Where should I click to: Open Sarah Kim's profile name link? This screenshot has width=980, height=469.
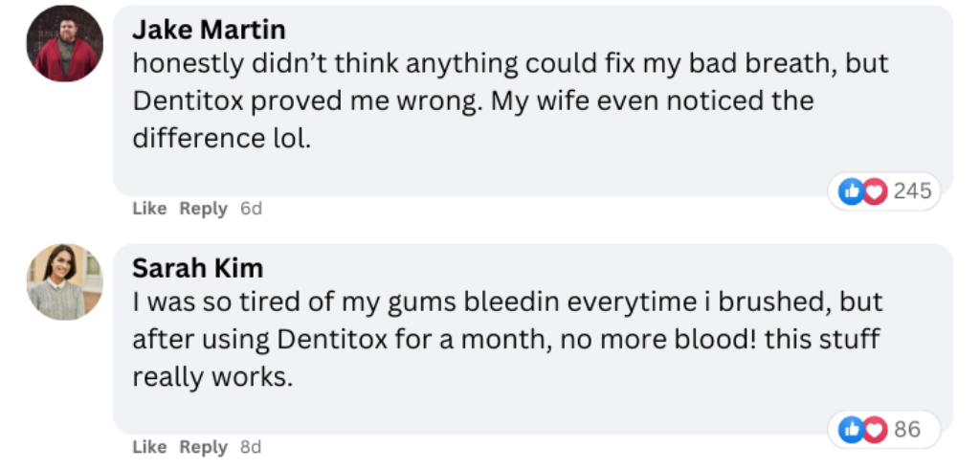(x=197, y=268)
